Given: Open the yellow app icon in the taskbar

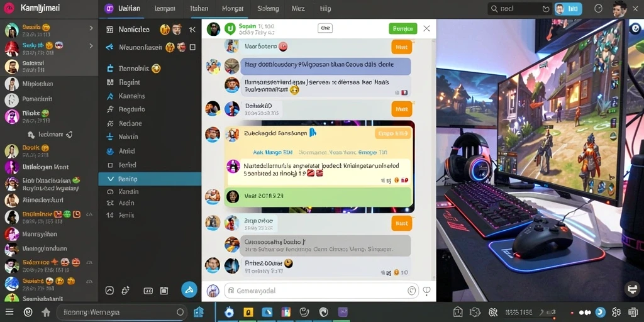Looking at the screenshot, I should pyautogui.click(x=248, y=312).
